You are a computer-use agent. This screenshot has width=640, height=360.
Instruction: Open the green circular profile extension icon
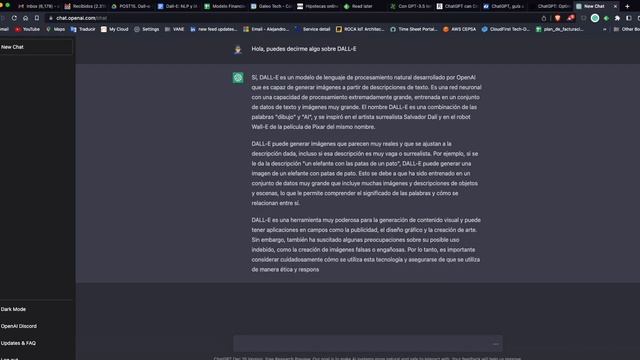point(595,18)
